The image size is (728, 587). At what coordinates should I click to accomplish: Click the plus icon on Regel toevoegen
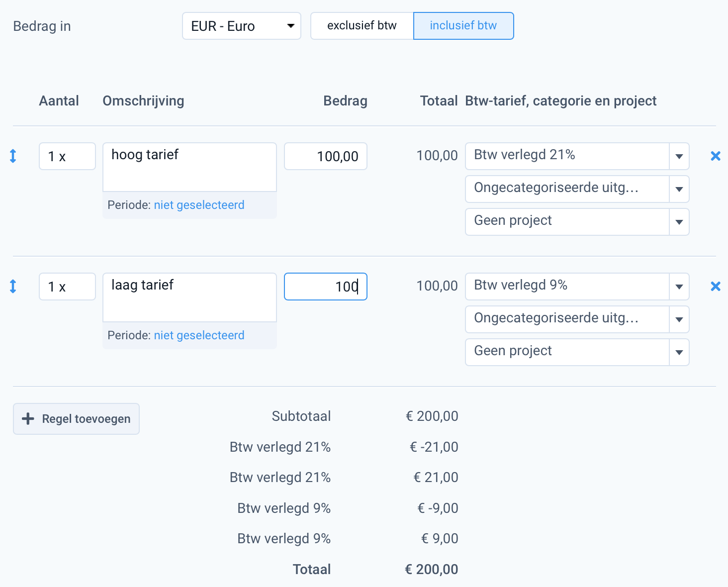coord(28,419)
